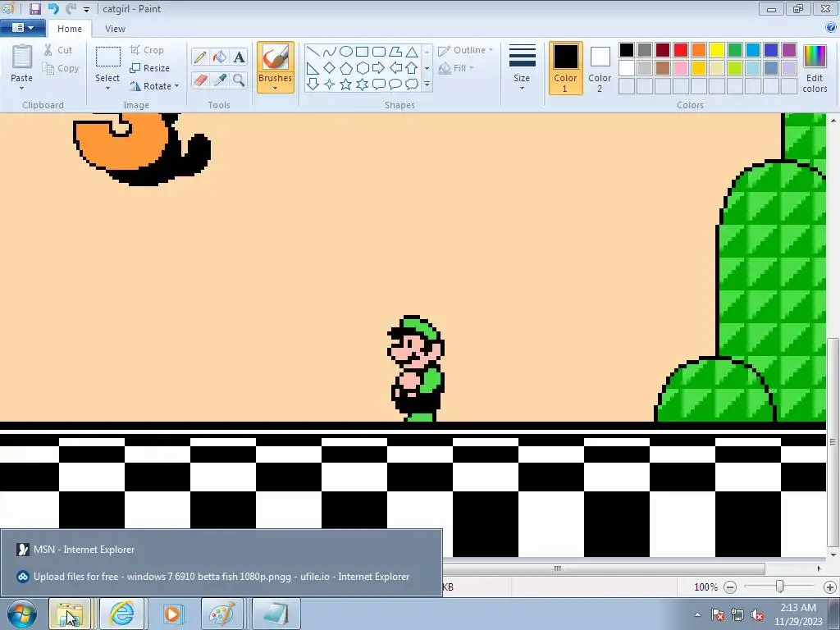Viewport: 840px width, 630px height.
Task: Open the Windows Start button
Action: click(x=21, y=614)
